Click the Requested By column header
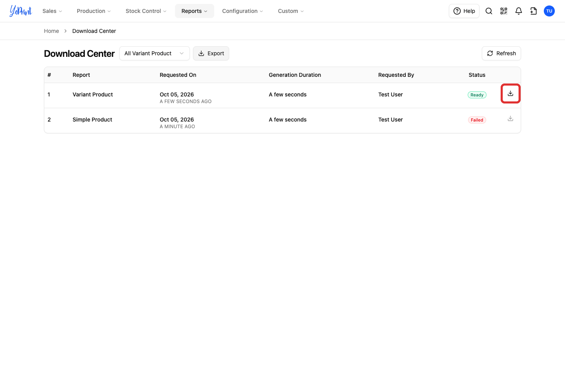 click(x=396, y=75)
